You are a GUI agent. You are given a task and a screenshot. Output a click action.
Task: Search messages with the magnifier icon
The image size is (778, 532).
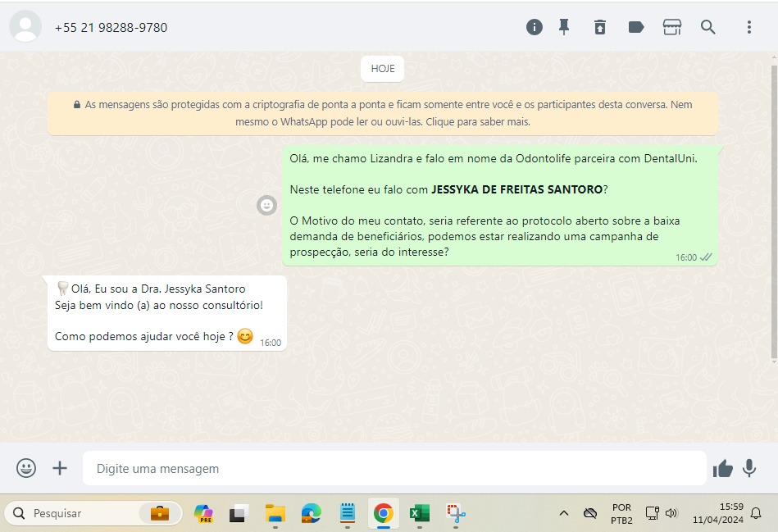pos(708,27)
